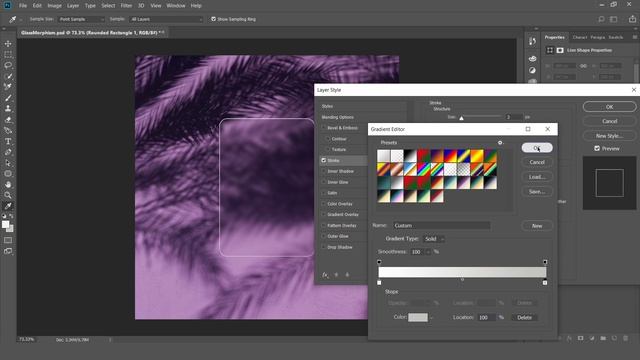Click the foreground color swatch in toolbar
Screen dimensions: 640x360
click(x=5, y=224)
